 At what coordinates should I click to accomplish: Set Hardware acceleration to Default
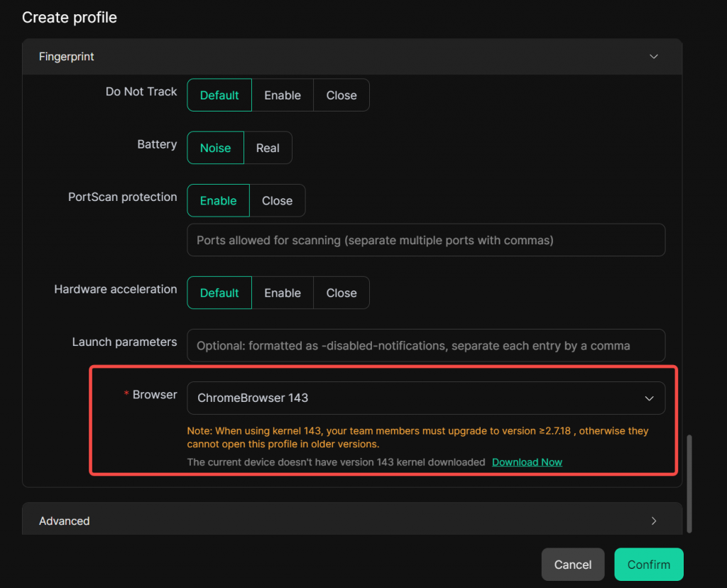[x=219, y=293]
